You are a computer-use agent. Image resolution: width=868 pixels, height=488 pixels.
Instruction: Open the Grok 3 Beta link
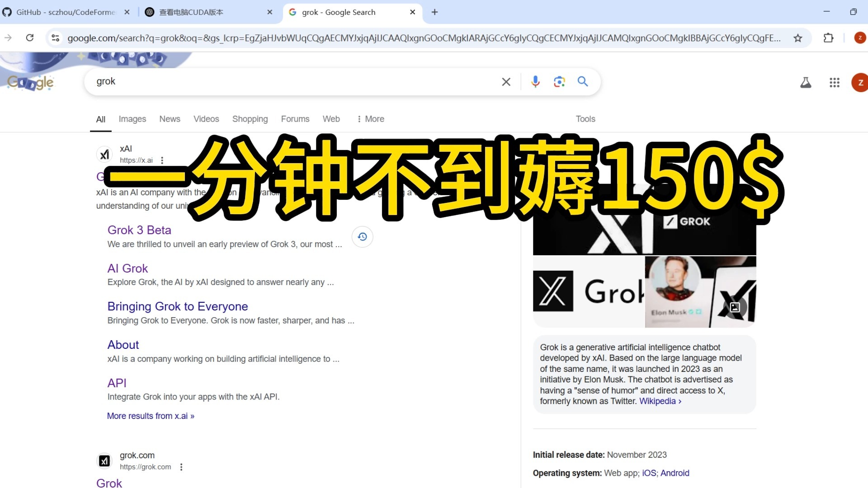pos(139,230)
